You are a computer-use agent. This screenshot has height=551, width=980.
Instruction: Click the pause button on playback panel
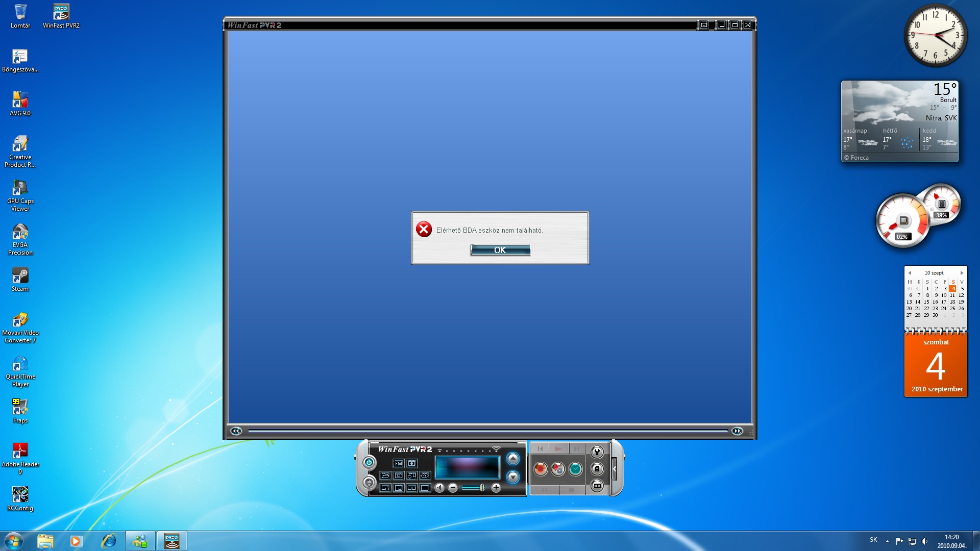point(545,490)
